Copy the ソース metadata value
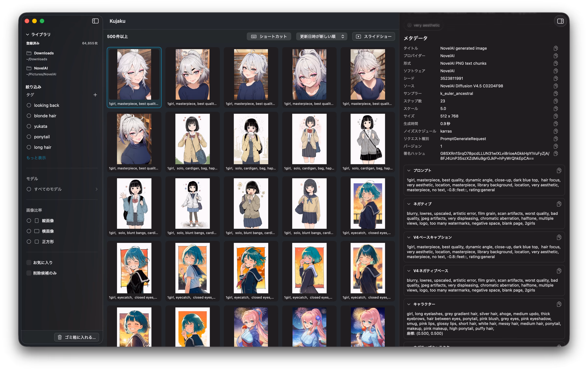Image resolution: width=588 pixels, height=371 pixels. (x=556, y=86)
